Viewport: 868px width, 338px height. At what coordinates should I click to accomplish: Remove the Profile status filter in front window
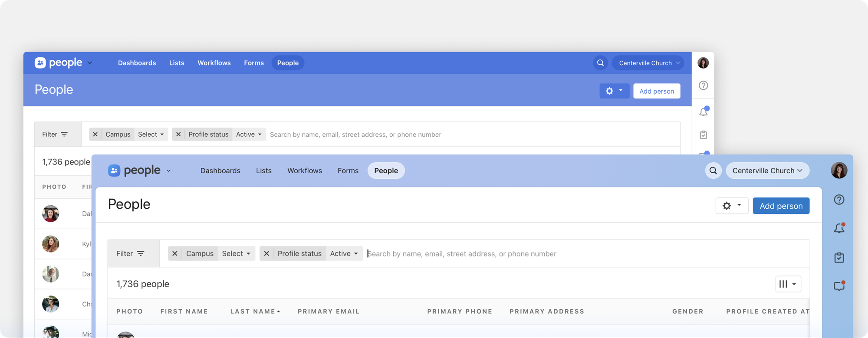coord(266,253)
